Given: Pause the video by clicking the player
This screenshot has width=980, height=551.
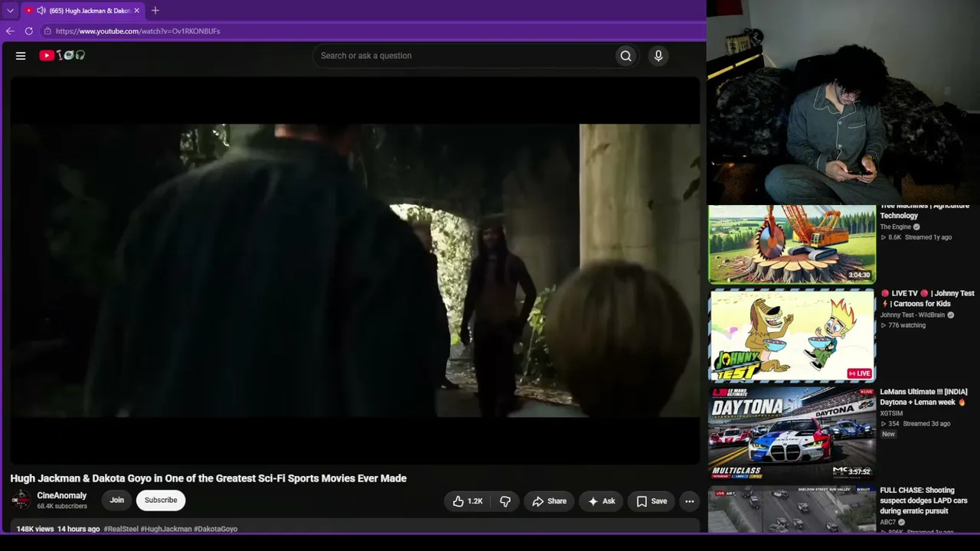Looking at the screenshot, I should (355, 270).
